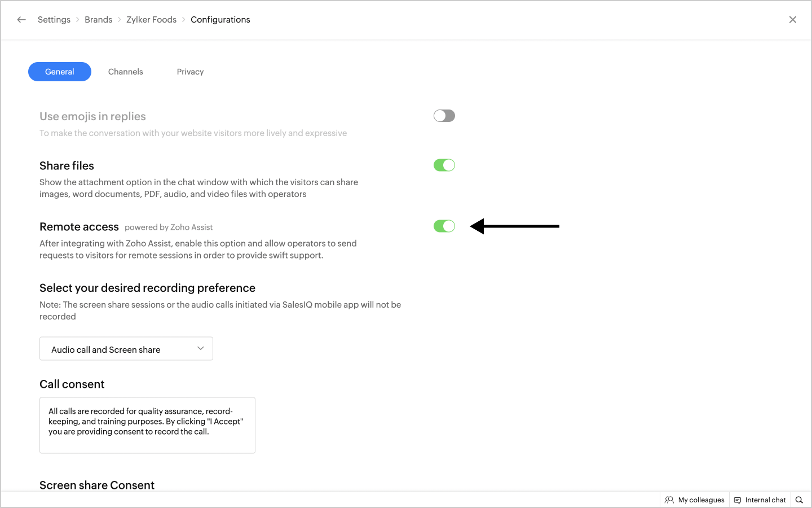
Task: Click the dropdown chevron beside Audio call and Screen share
Action: 200,348
